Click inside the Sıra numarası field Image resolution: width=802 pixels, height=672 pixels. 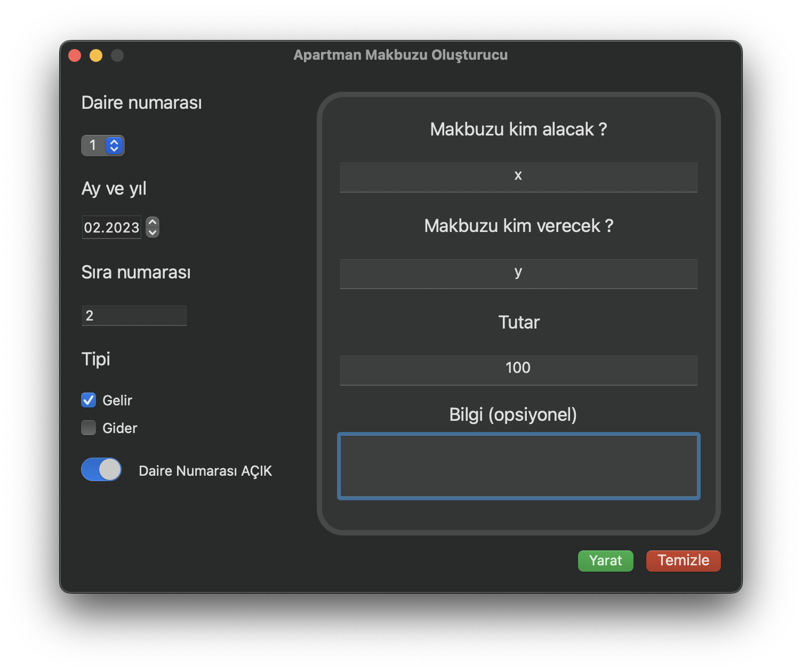coord(134,315)
